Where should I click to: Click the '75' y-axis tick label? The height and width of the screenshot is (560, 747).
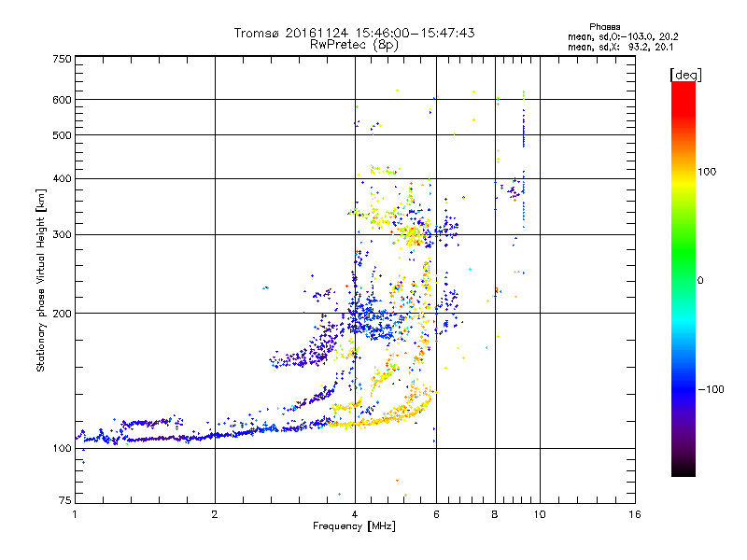pyautogui.click(x=65, y=500)
